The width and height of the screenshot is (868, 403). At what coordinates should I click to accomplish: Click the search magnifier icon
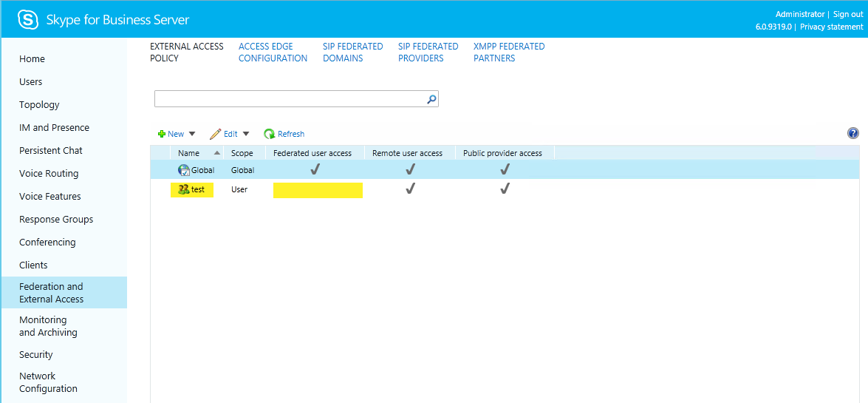[432, 99]
